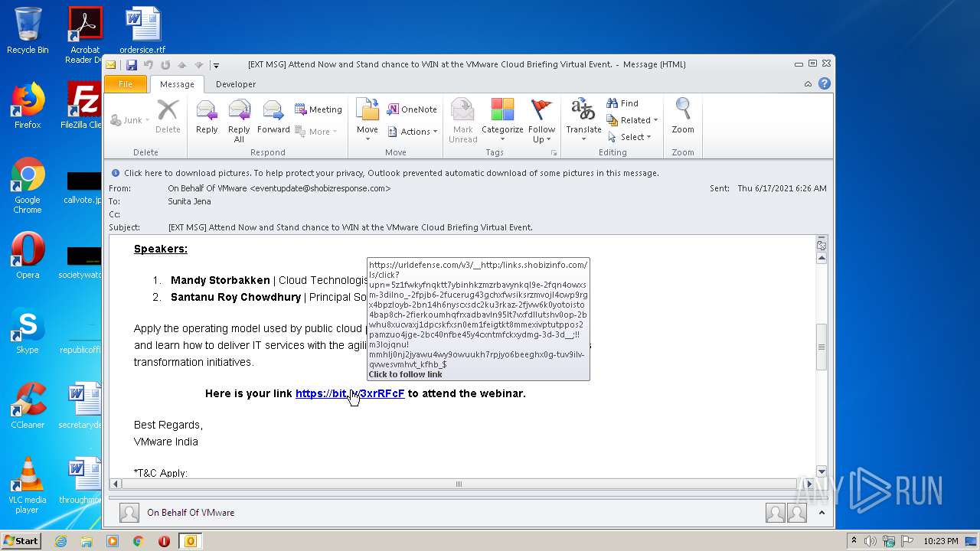This screenshot has height=551, width=980.
Task: Minimize the ribbon chevron
Action: coord(808,84)
